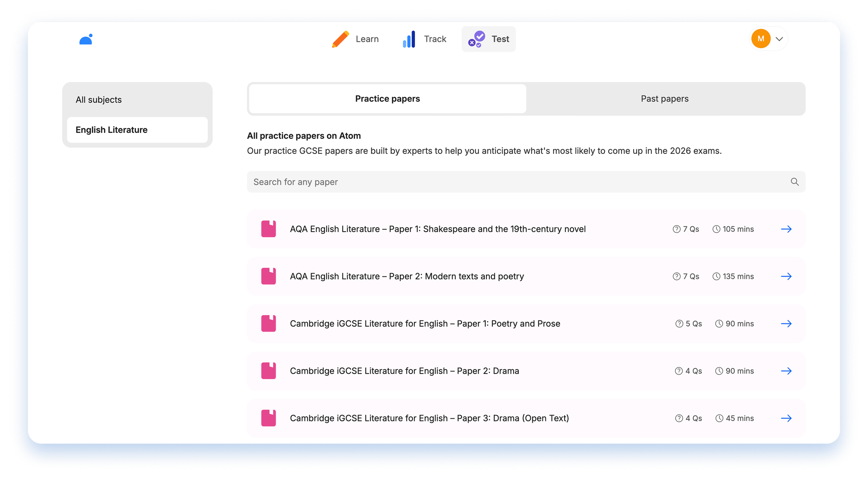Image resolution: width=868 pixels, height=478 pixels.
Task: Click arrow on Cambridge Paper 1: Poetry and Prose
Action: click(786, 324)
